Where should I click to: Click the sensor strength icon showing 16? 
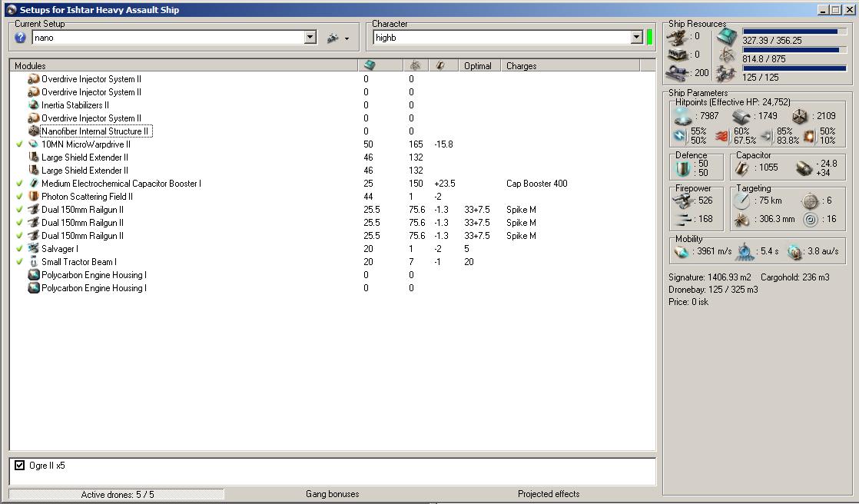(810, 220)
